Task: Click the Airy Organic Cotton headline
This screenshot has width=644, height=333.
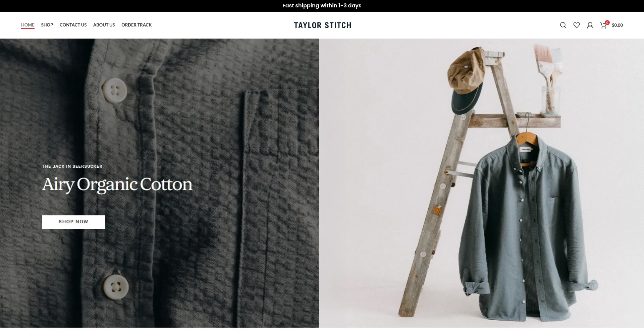Action: (117, 184)
